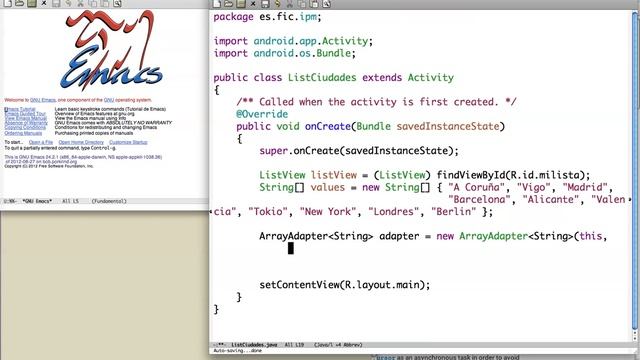The image size is (640, 360).
Task: Click 'Auto-saving...done' echo area message
Action: coord(238,351)
